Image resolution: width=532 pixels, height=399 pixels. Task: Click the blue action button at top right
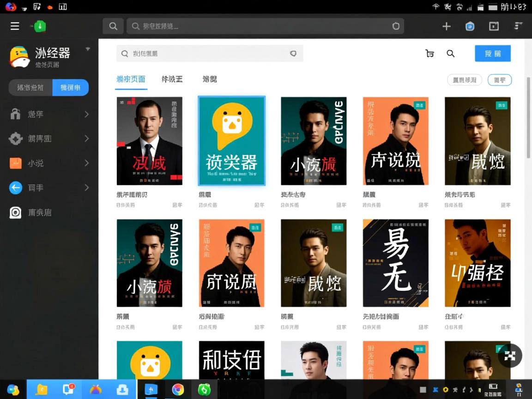(x=492, y=54)
